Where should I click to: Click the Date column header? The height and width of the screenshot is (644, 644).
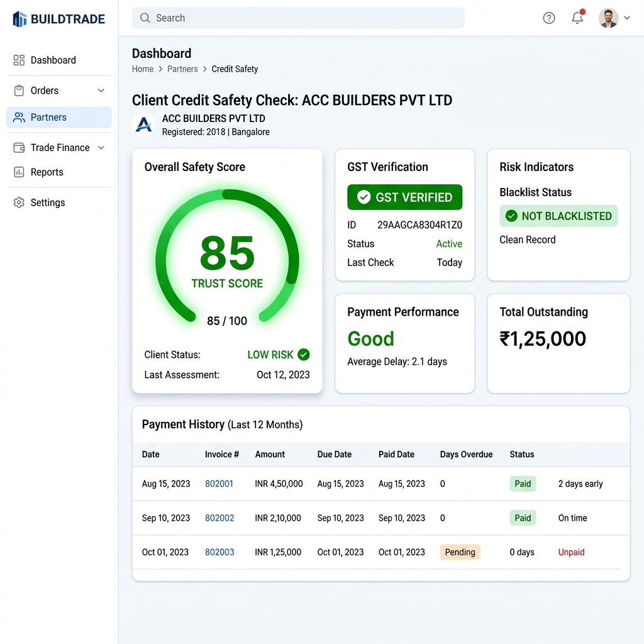(x=151, y=454)
